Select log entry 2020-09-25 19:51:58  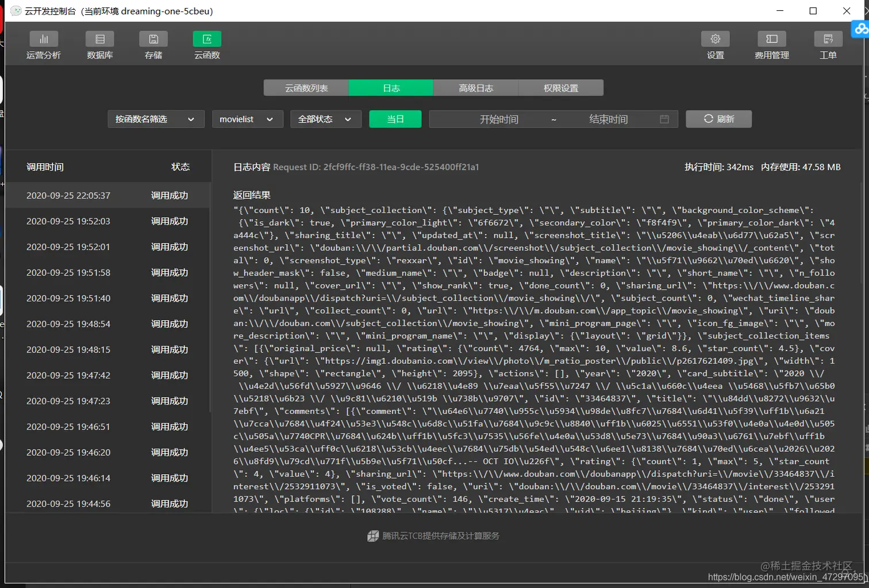click(108, 272)
